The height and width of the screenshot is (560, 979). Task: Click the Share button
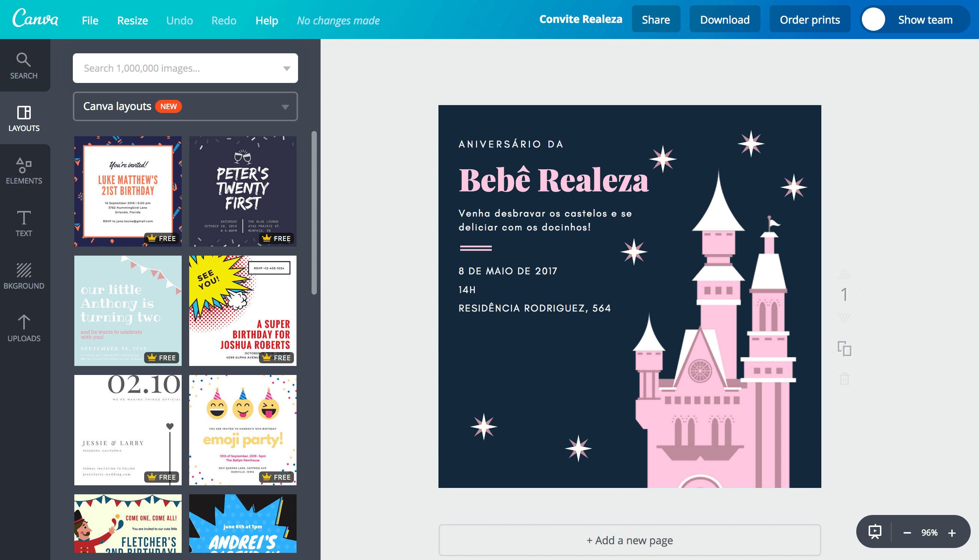[656, 19]
